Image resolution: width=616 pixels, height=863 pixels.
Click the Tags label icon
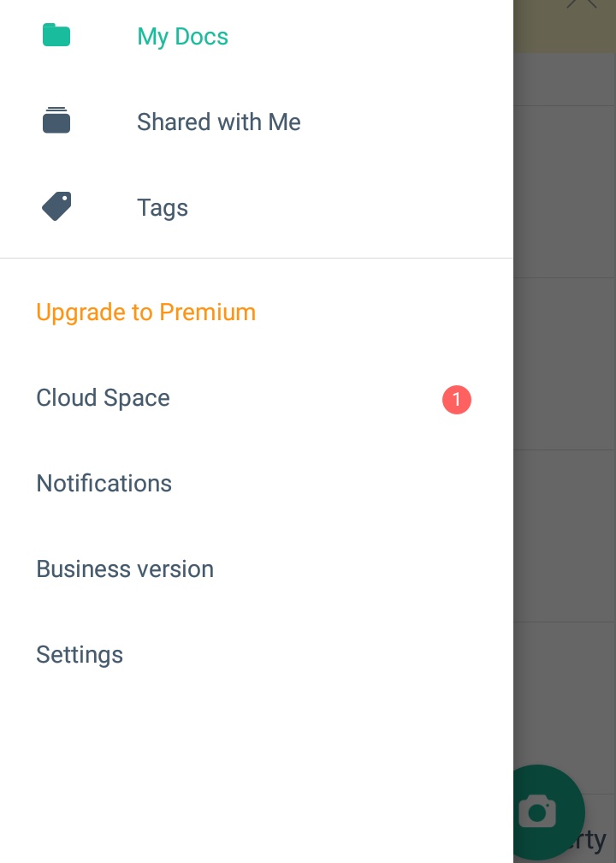coord(56,206)
